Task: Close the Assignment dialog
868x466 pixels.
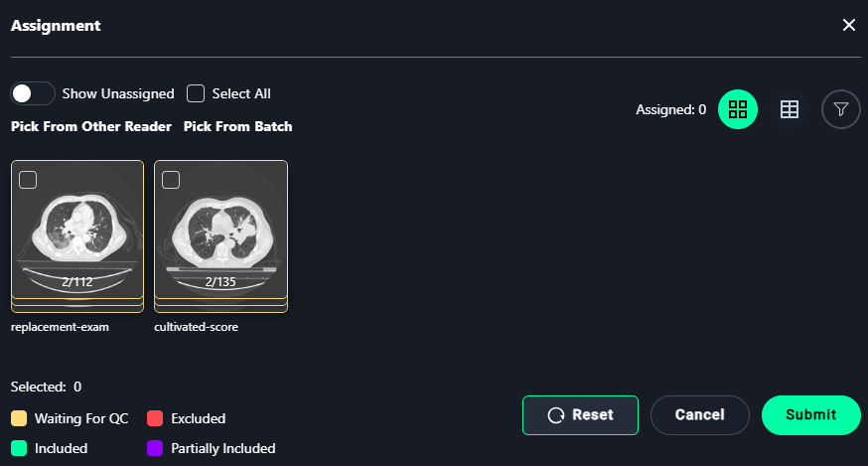Action: click(848, 25)
